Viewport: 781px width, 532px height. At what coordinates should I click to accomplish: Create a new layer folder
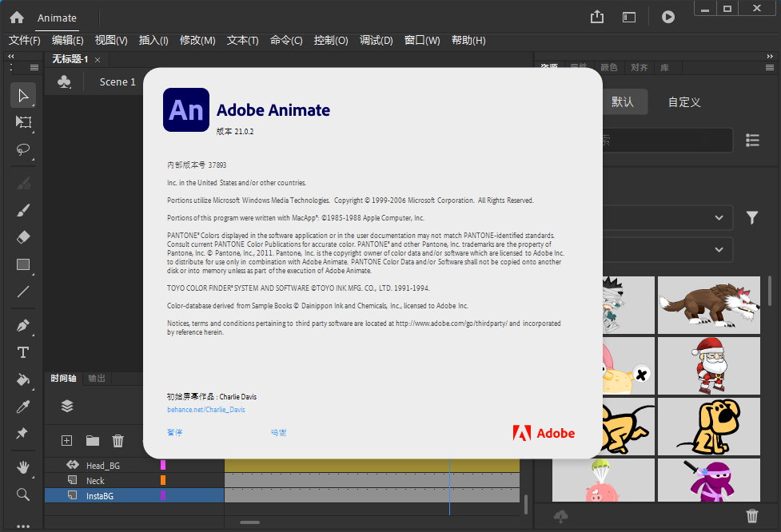click(x=92, y=440)
